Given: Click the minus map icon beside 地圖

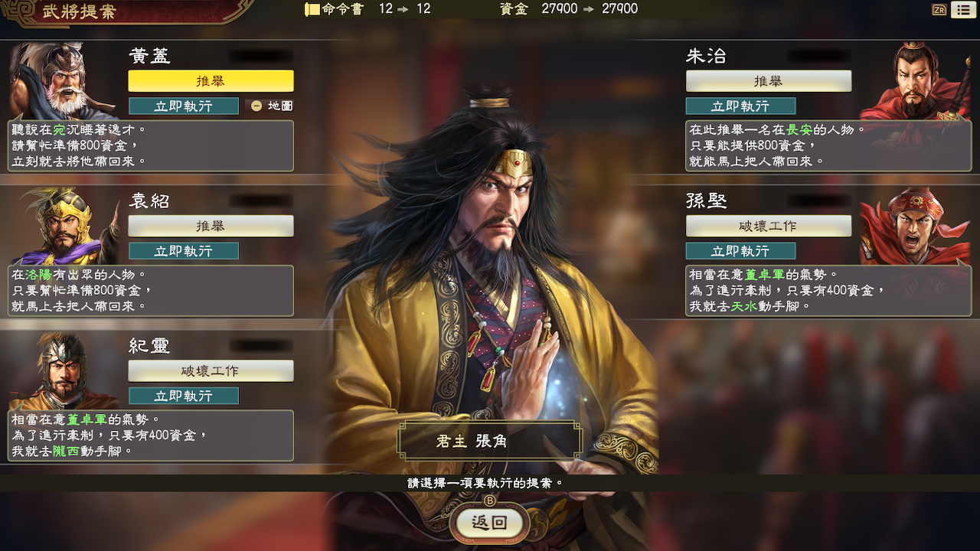Looking at the screenshot, I should click(x=256, y=106).
